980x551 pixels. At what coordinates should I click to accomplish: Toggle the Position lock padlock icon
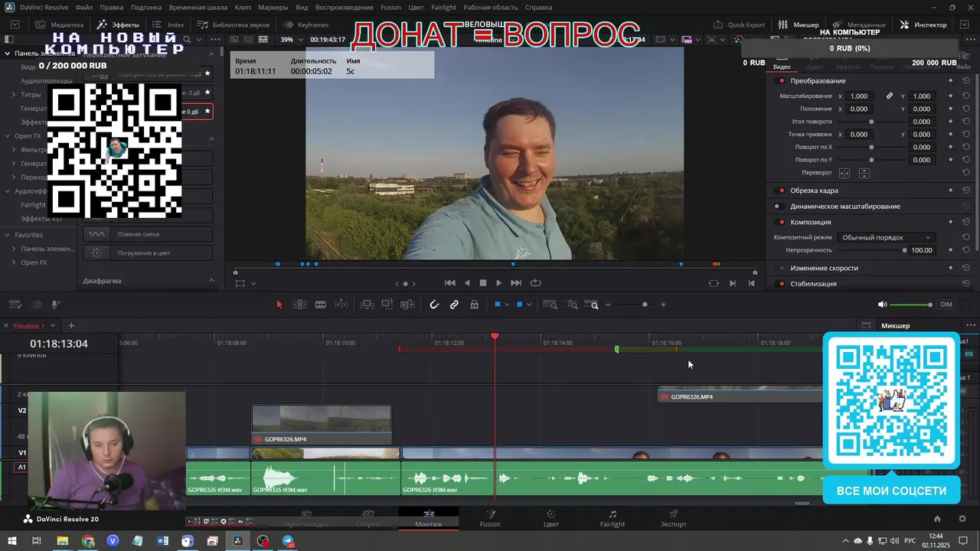coord(475,305)
